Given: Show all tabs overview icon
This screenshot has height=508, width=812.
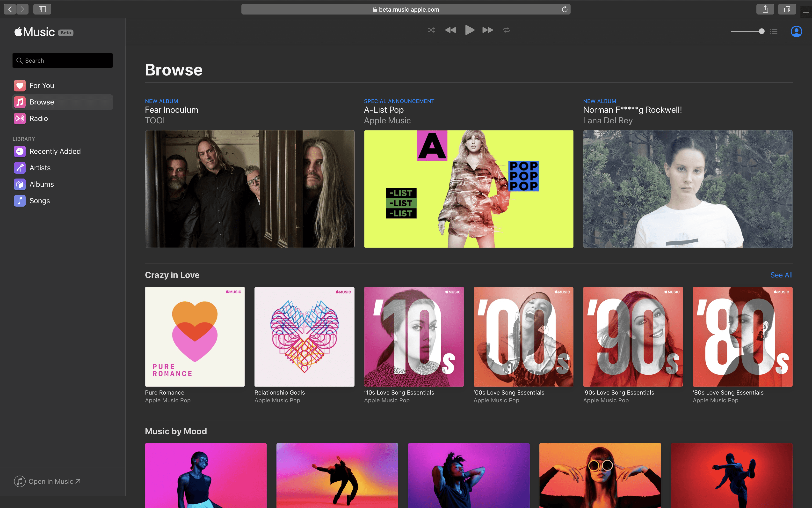Looking at the screenshot, I should (787, 9).
